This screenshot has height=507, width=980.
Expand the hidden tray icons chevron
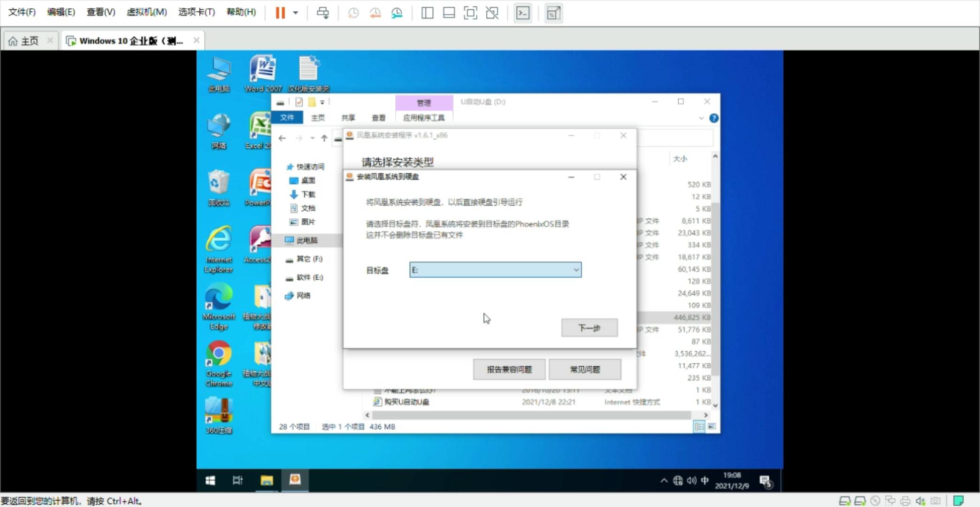point(664,480)
